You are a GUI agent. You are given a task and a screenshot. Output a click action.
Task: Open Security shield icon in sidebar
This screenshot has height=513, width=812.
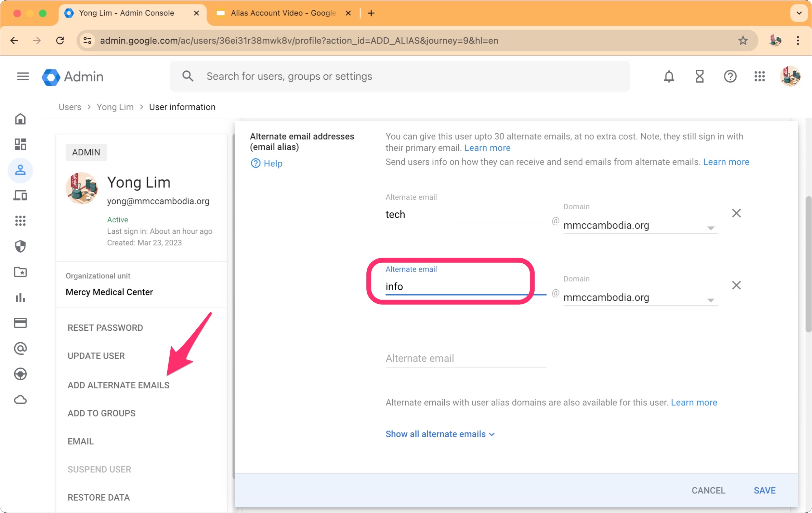click(20, 246)
